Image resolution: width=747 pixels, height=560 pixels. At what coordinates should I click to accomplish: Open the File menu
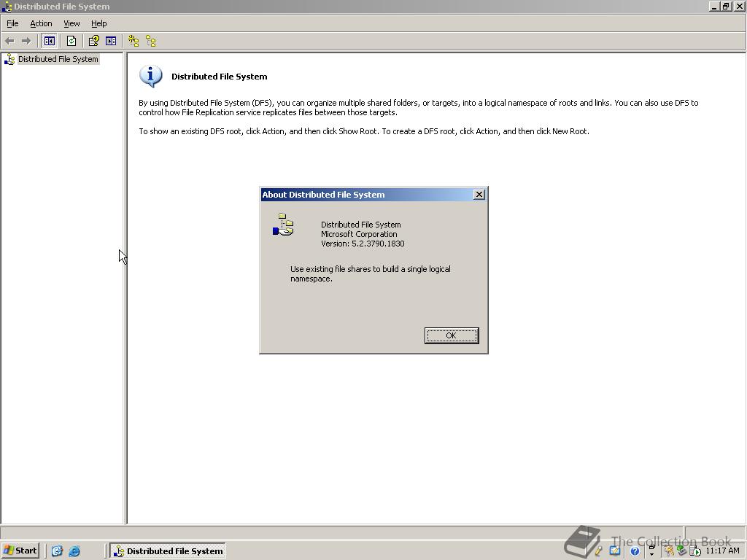point(12,23)
